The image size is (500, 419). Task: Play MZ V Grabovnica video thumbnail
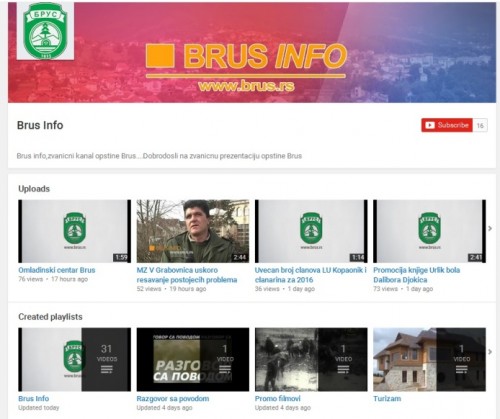coord(193,231)
